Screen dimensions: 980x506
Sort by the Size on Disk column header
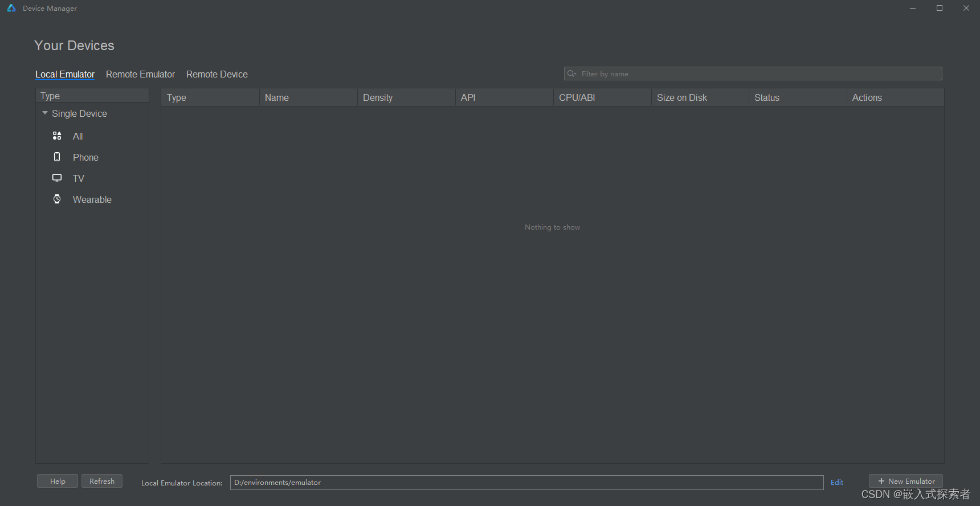coord(700,97)
